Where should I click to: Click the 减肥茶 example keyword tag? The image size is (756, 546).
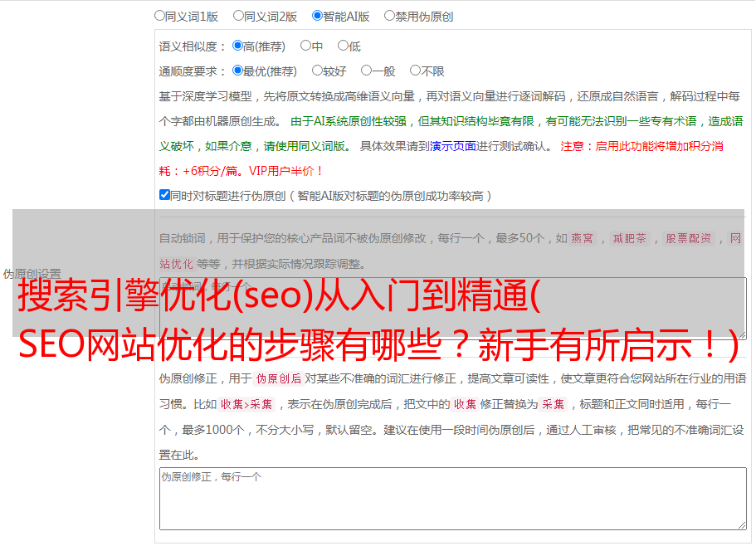tap(629, 238)
